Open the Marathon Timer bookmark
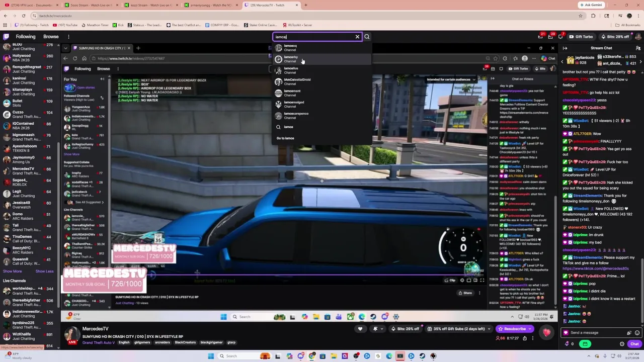Viewport: 644px width, 362px height. click(95, 25)
